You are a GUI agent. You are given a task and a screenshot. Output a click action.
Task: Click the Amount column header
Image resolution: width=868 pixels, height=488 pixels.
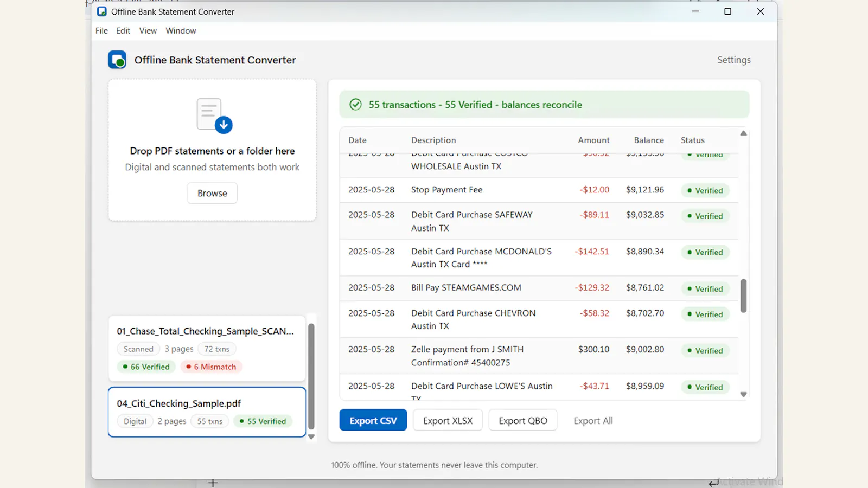point(593,140)
